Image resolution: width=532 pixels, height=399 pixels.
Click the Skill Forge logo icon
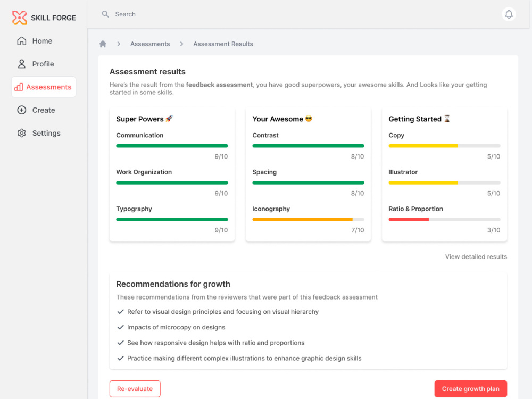pos(19,18)
